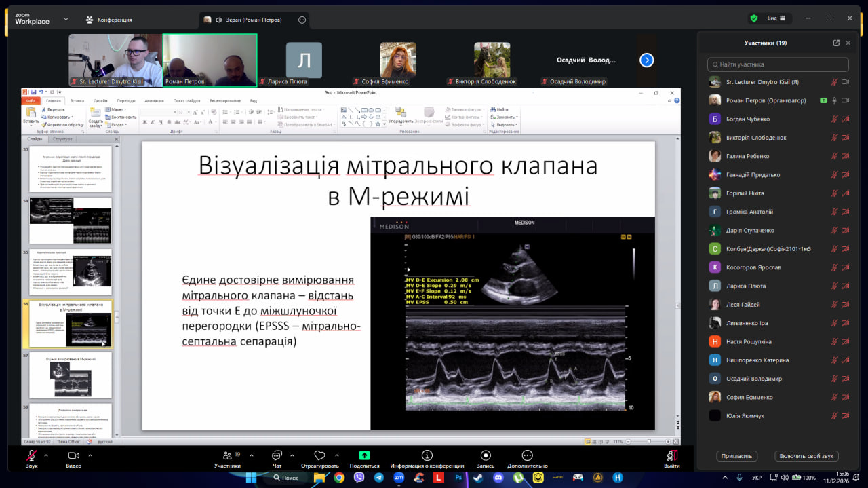Pop out the participants panel
This screenshot has height=488, width=868.
[836, 43]
